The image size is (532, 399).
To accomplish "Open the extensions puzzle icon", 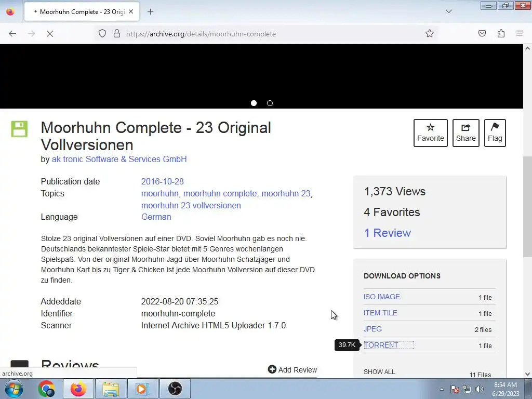I will click(x=501, y=34).
